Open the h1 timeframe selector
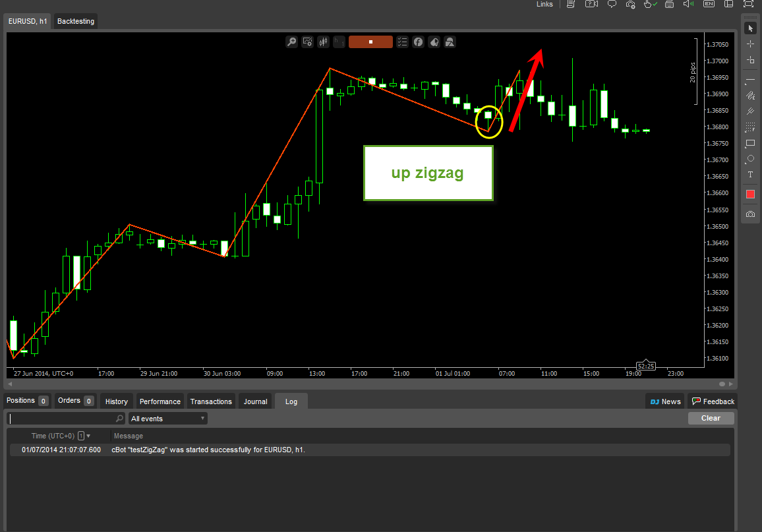The image size is (762, 532). 339,42
